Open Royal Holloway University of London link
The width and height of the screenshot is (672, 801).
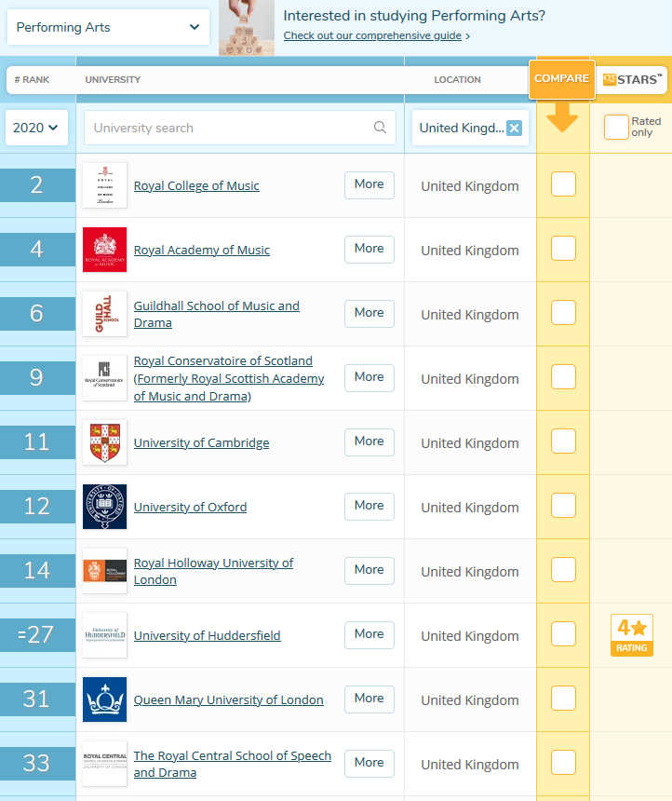point(213,571)
